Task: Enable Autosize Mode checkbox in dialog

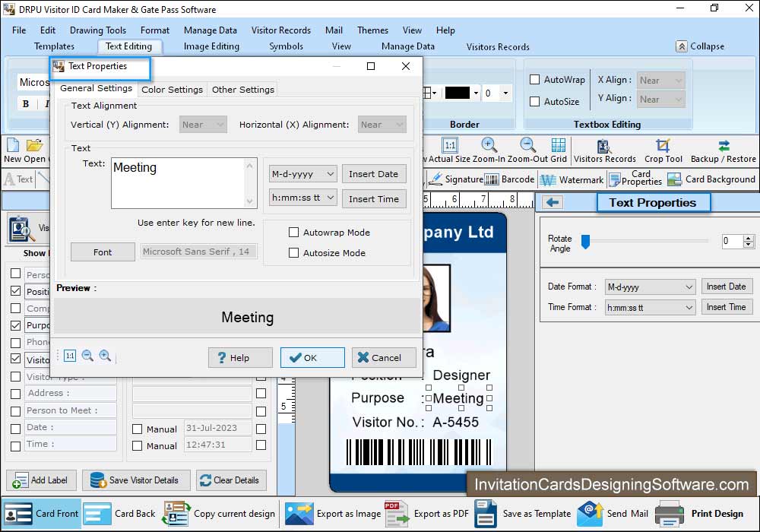Action: click(x=293, y=252)
